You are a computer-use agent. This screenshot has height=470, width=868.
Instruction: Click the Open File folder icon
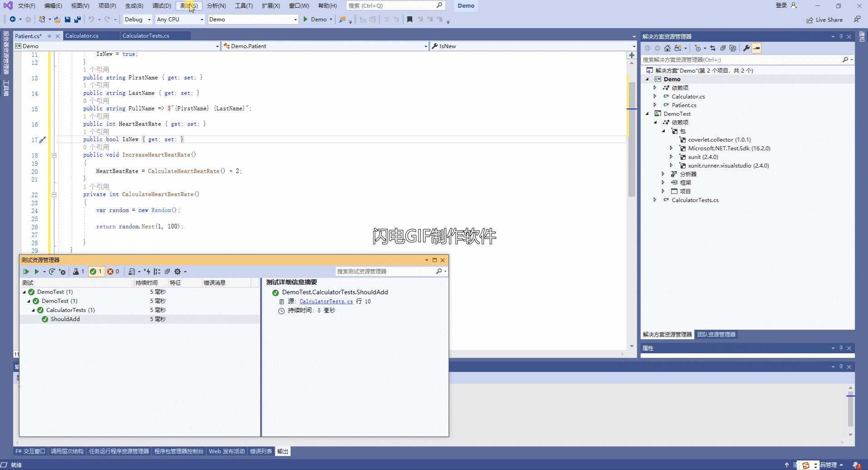click(57, 20)
